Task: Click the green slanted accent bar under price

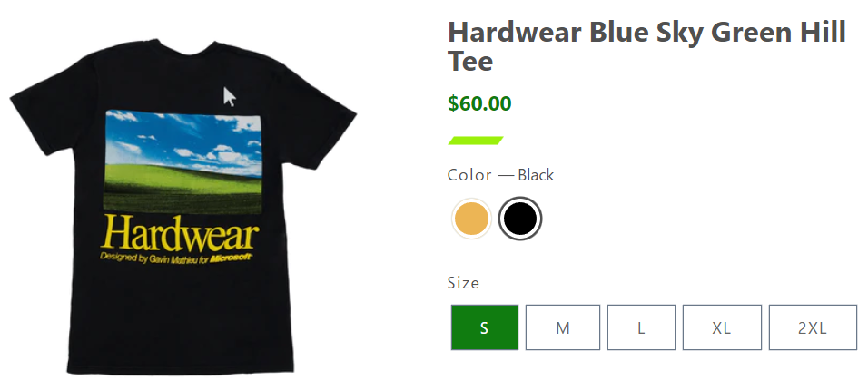Action: (476, 141)
